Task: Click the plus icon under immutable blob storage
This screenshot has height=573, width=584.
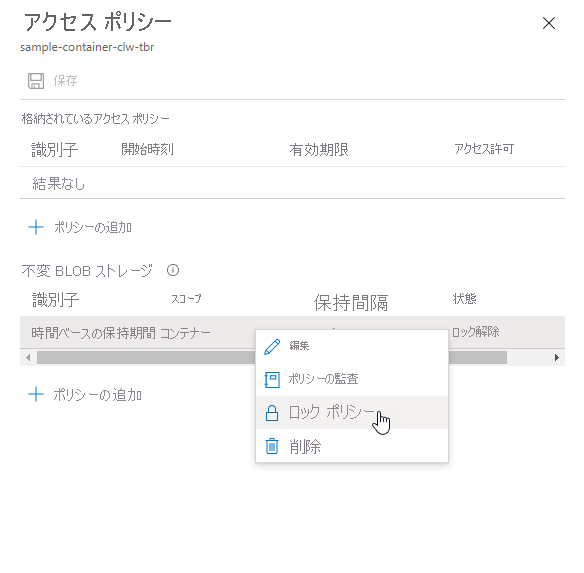Action: coord(36,394)
